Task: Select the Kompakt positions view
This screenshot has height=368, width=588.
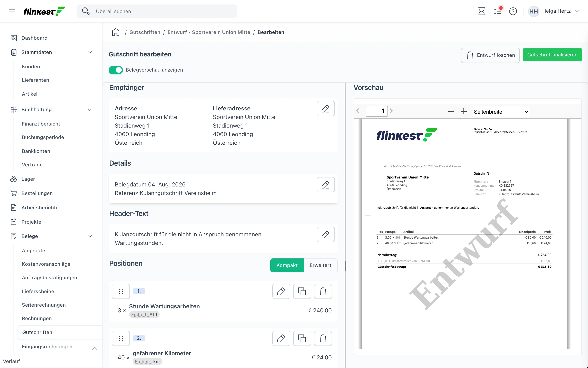Action: pos(287,265)
